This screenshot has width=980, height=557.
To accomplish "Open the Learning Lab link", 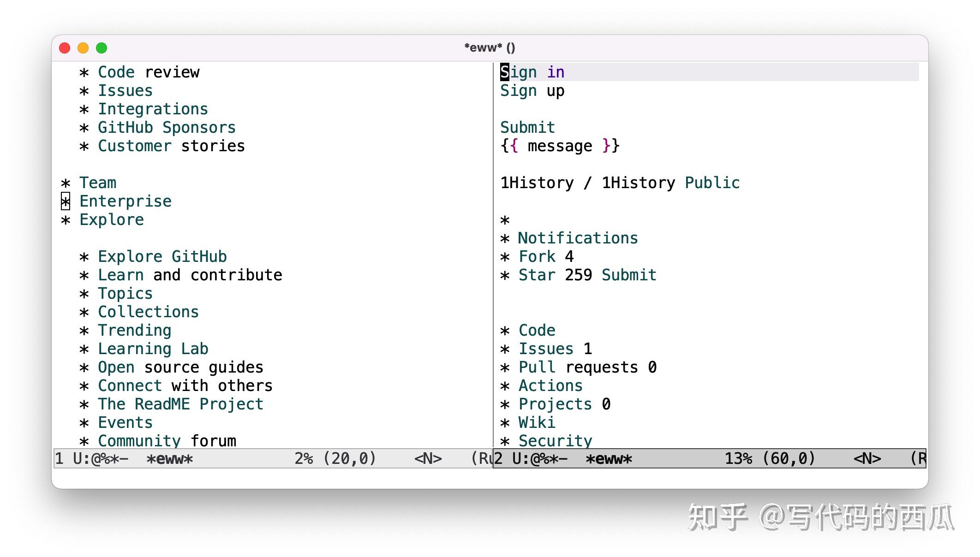I will [x=153, y=349].
